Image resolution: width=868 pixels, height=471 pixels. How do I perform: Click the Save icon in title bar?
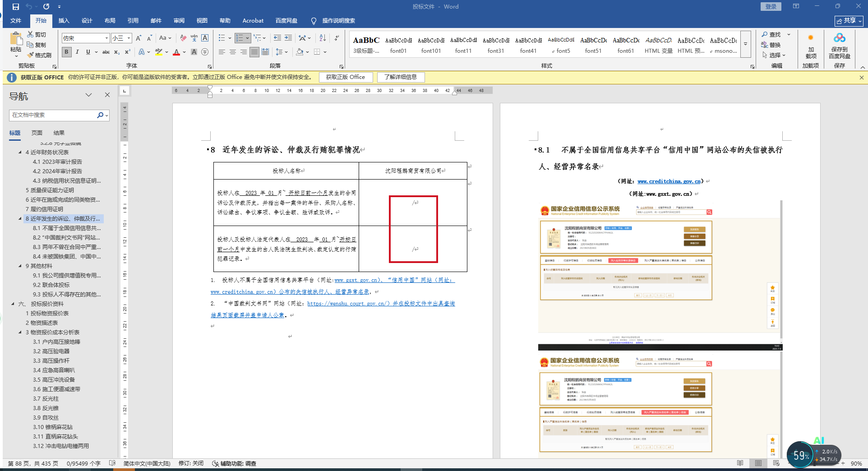16,7
